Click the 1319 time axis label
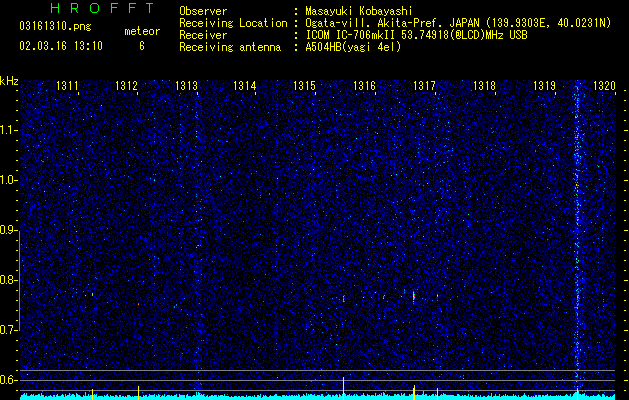This screenshot has height=400, width=629. coord(544,85)
